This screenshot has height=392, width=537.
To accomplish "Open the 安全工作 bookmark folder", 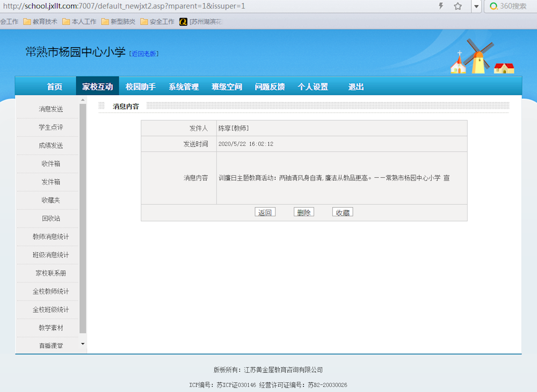I will [x=157, y=21].
